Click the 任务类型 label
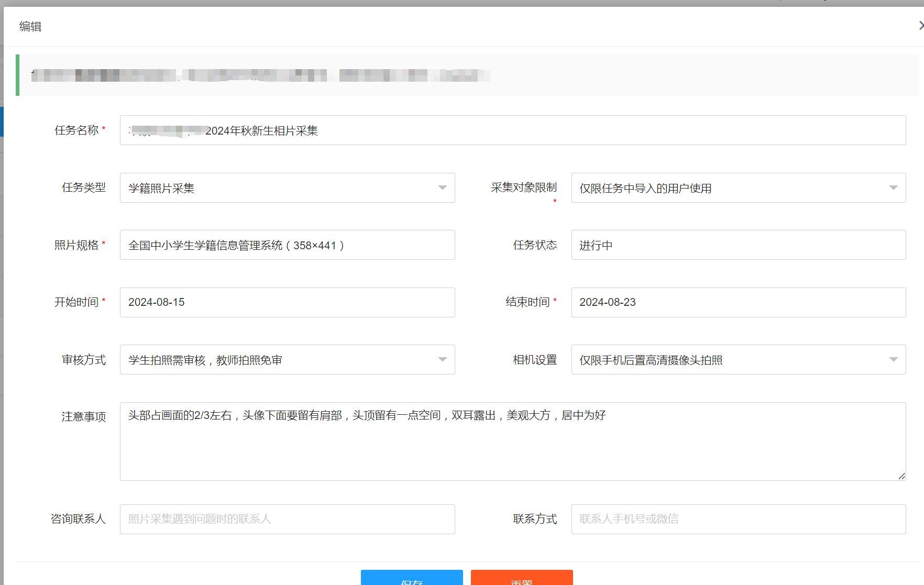The width and height of the screenshot is (924, 585). (84, 187)
